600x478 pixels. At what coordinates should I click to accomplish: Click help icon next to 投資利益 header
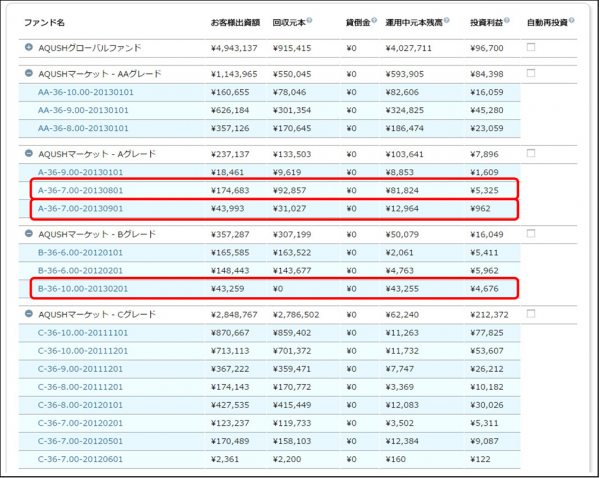point(507,20)
